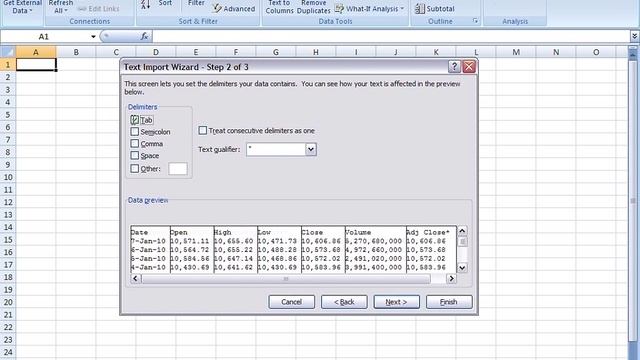Viewport: 640px width, 360px height.
Task: Click cell A1 in the worksheet
Action: pos(36,64)
